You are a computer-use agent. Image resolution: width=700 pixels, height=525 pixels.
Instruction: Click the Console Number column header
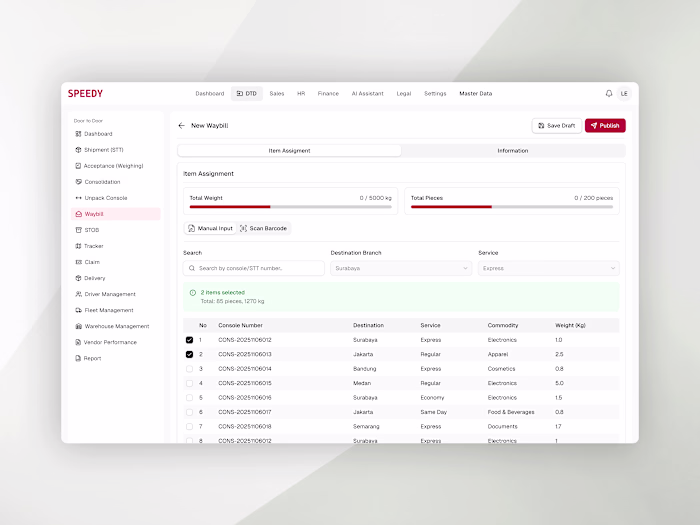click(x=240, y=325)
